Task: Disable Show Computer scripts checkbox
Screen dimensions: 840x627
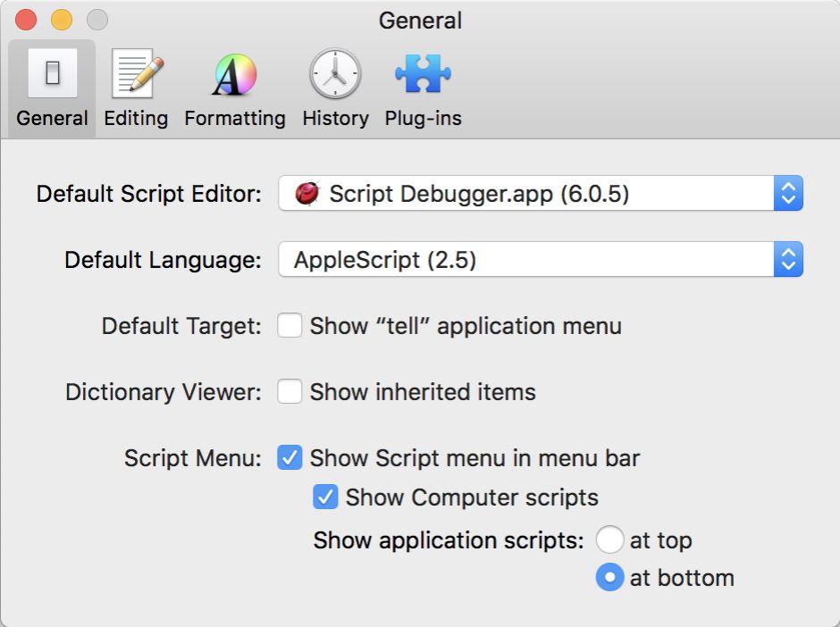Action: [x=325, y=497]
